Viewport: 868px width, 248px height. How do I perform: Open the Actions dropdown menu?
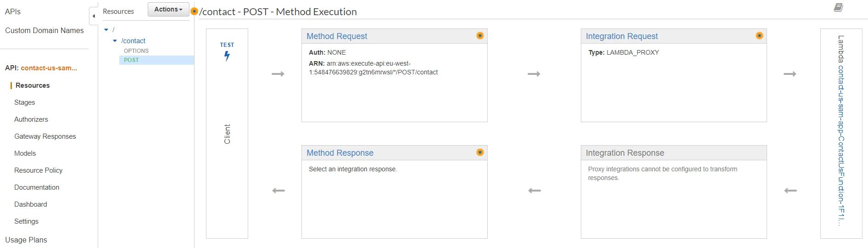[168, 9]
